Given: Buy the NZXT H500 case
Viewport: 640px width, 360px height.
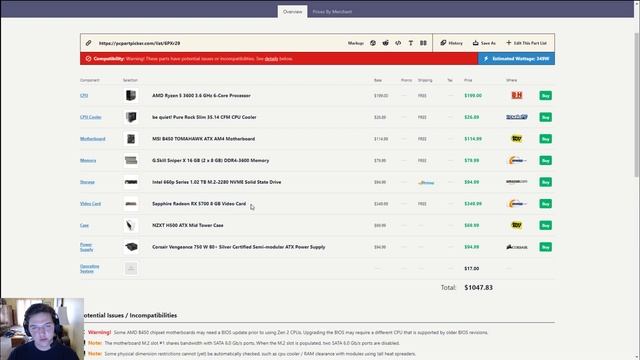Looking at the screenshot, I should coord(546,225).
